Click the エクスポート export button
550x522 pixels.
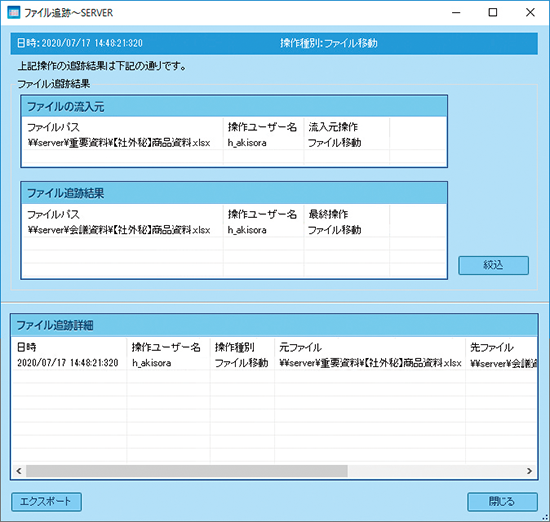point(46,501)
